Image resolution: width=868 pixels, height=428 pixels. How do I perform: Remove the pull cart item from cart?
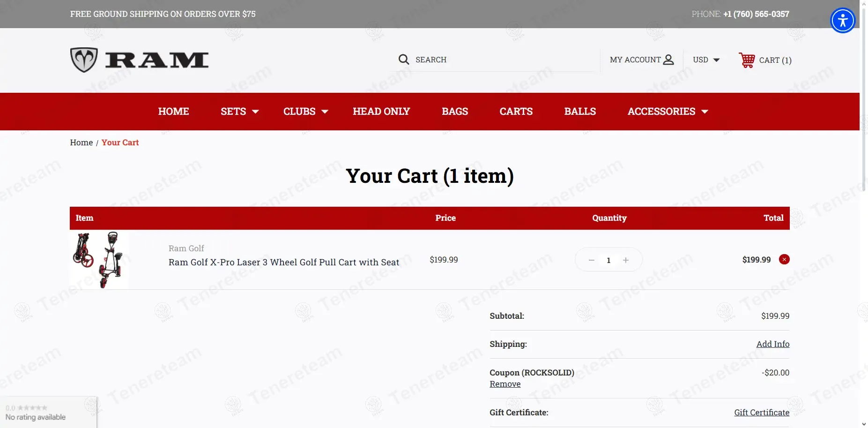pos(784,259)
